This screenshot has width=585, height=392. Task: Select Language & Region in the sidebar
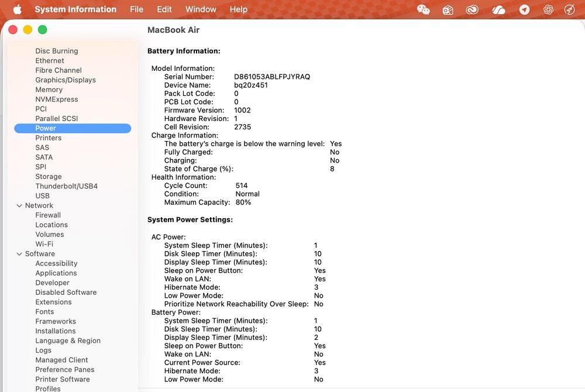coord(68,341)
